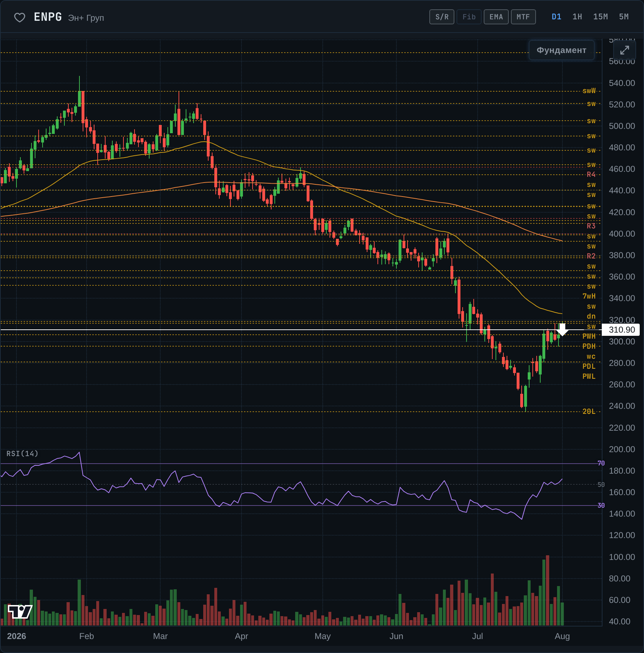Image resolution: width=644 pixels, height=653 pixels.
Task: Click the 540.00 price axis label
Action: [622, 83]
